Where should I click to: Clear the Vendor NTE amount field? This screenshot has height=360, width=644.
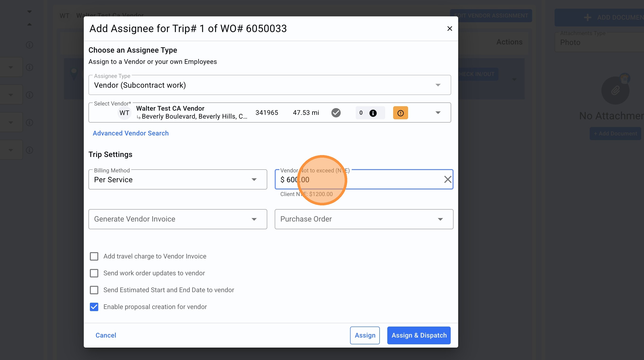[447, 179]
